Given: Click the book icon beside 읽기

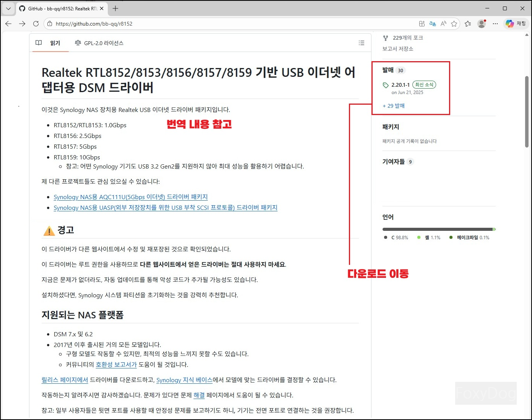Looking at the screenshot, I should [x=39, y=43].
